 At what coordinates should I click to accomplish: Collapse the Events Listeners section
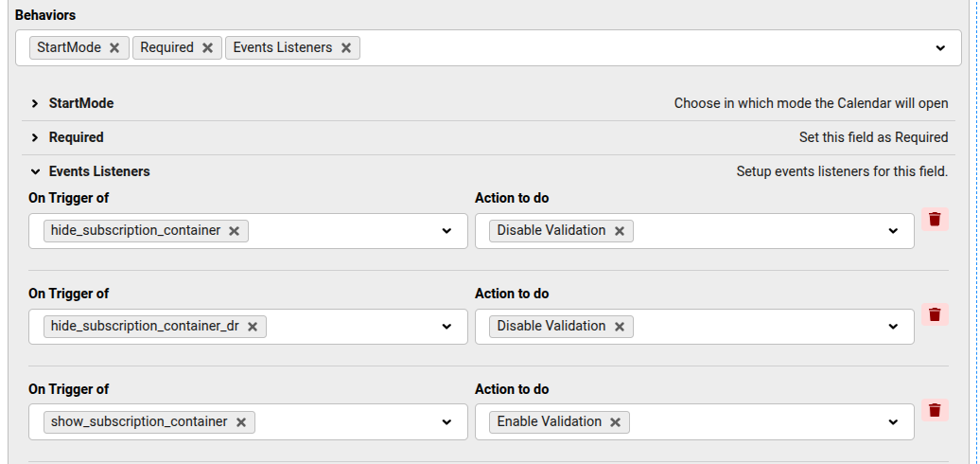[x=35, y=171]
